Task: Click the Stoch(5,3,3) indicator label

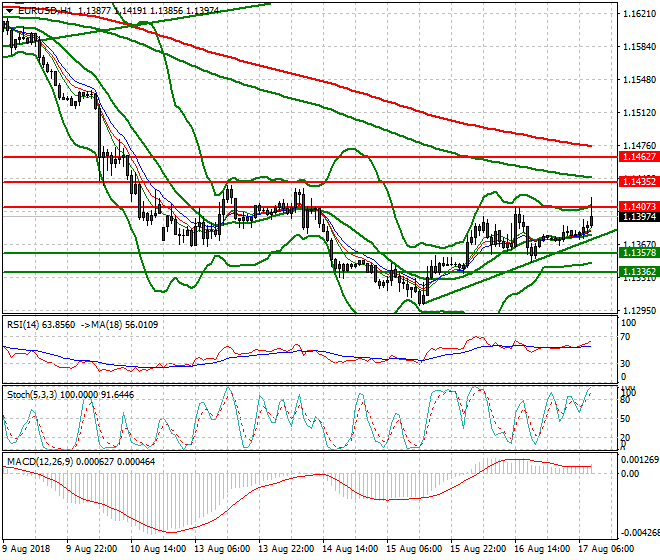Action: [32, 395]
